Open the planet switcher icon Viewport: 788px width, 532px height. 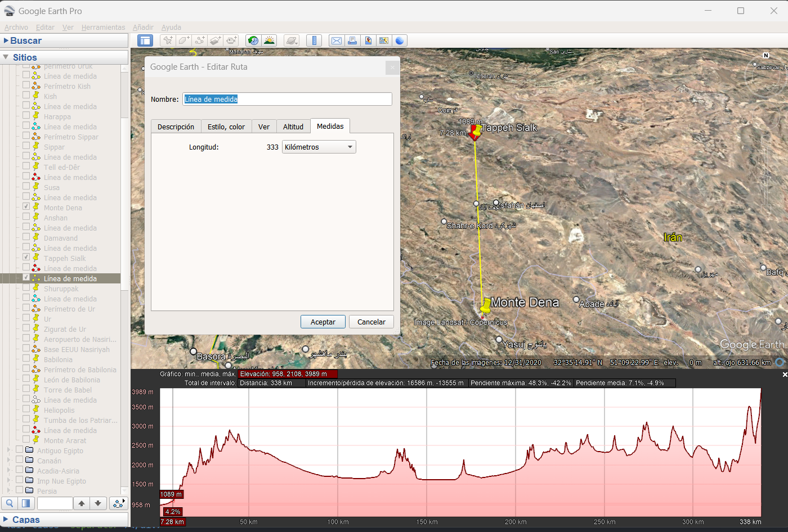pos(292,40)
